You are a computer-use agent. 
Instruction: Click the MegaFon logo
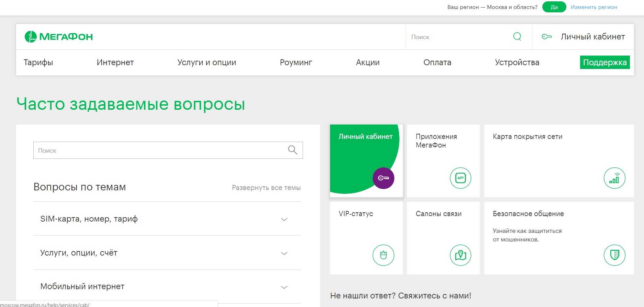(59, 37)
